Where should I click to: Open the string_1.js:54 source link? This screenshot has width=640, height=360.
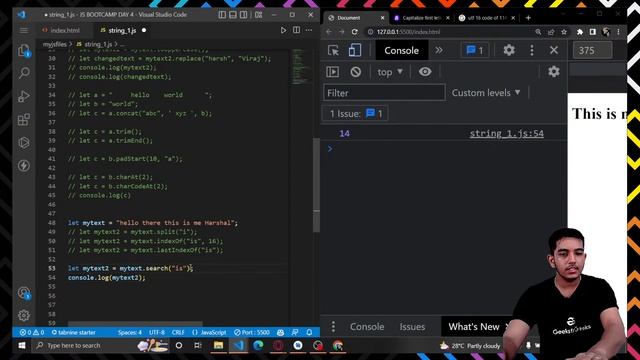[507, 133]
